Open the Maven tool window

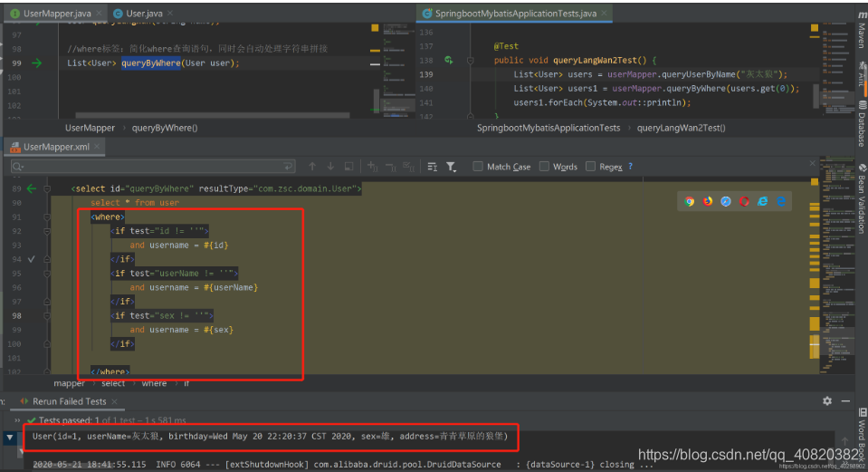coord(862,29)
